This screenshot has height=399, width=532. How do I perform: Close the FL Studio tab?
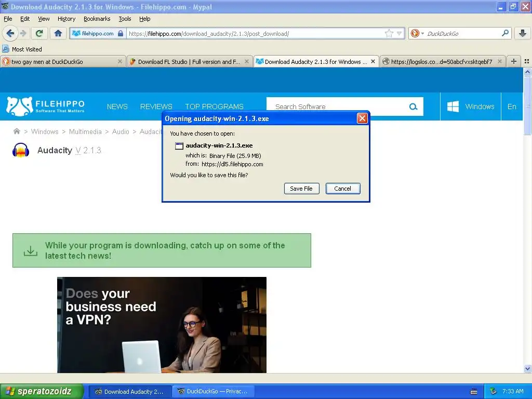tap(247, 61)
